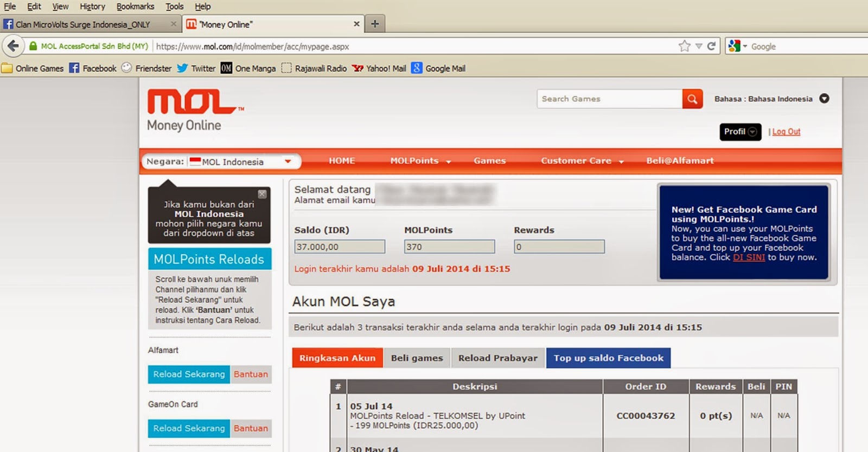
Task: Click the Log Out link
Action: pos(786,132)
